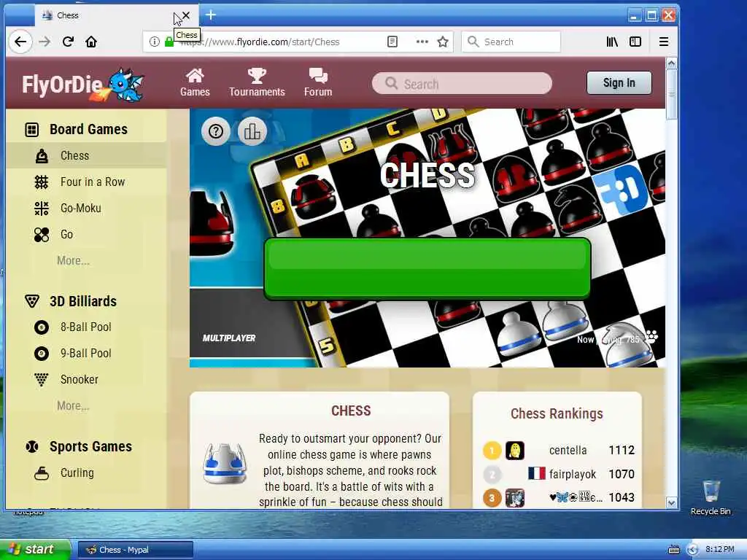Click the CHESS description heading

[351, 411]
